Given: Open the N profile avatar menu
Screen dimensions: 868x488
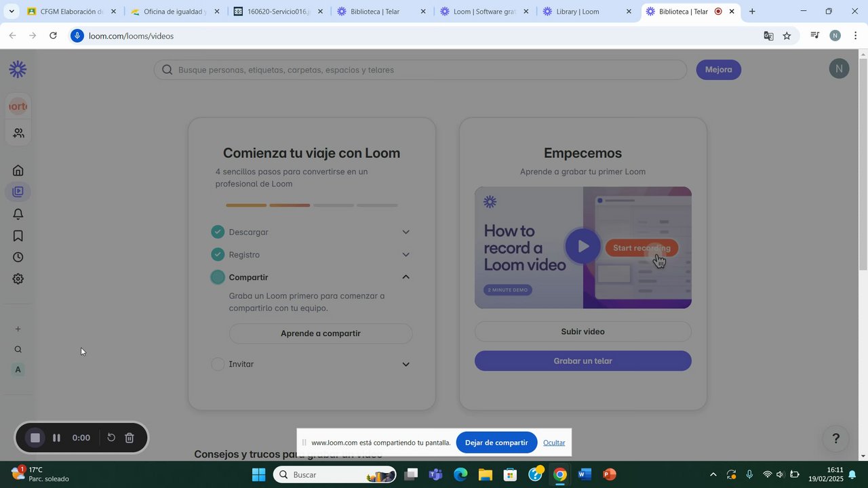Looking at the screenshot, I should click(839, 68).
